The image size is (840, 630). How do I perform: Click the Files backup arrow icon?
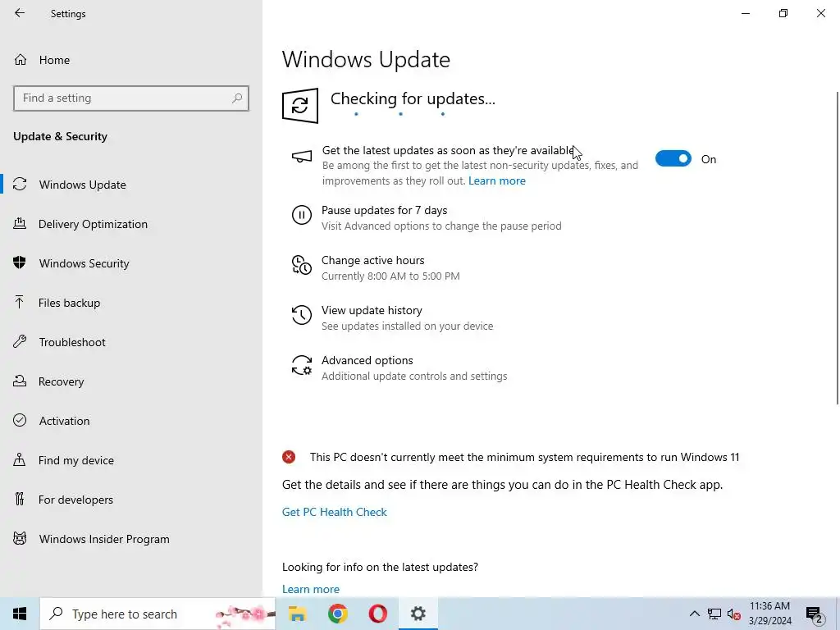click(20, 302)
